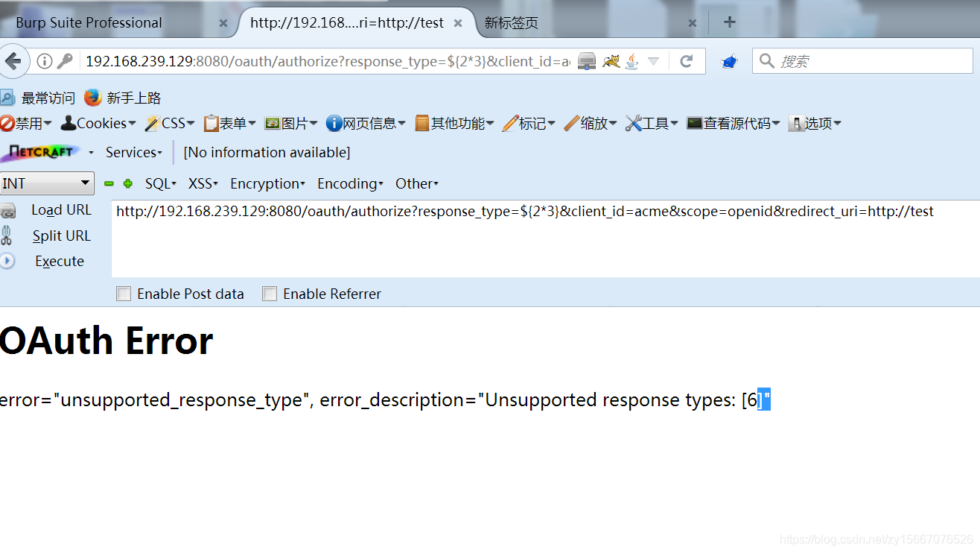
Task: Click the blue bird extension icon
Action: click(x=729, y=62)
